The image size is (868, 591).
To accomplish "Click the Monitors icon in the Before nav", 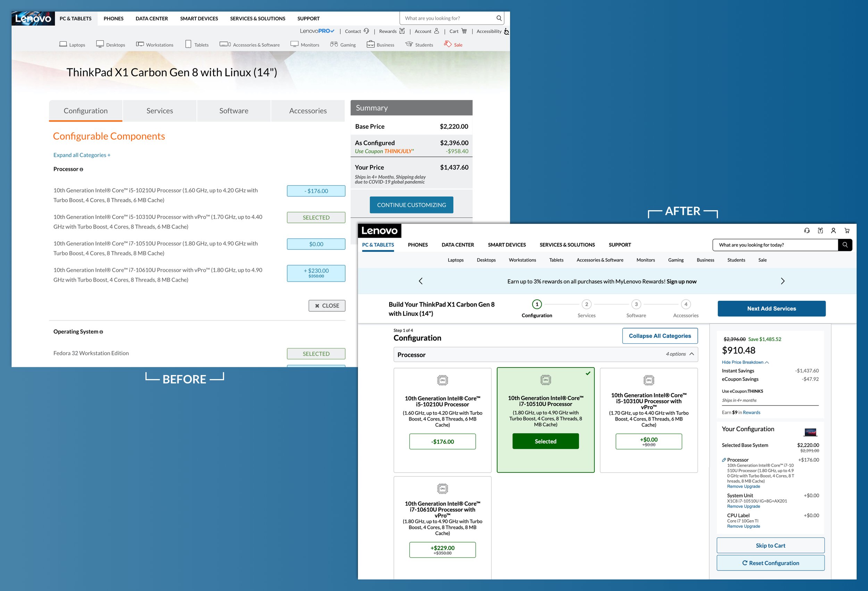I will coord(294,44).
